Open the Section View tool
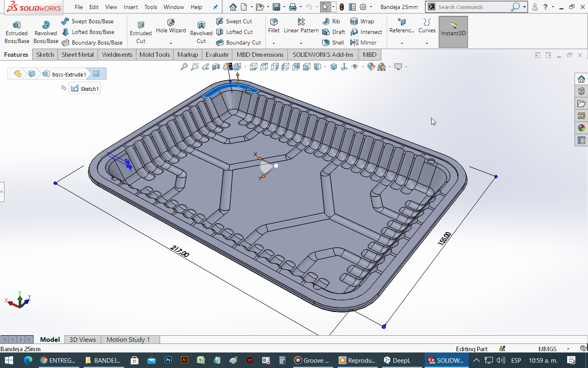 click(x=216, y=67)
